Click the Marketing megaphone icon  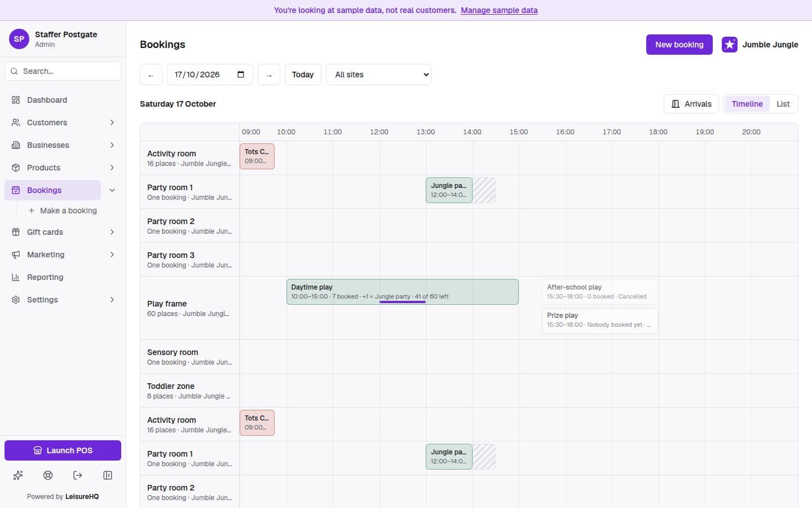point(16,255)
